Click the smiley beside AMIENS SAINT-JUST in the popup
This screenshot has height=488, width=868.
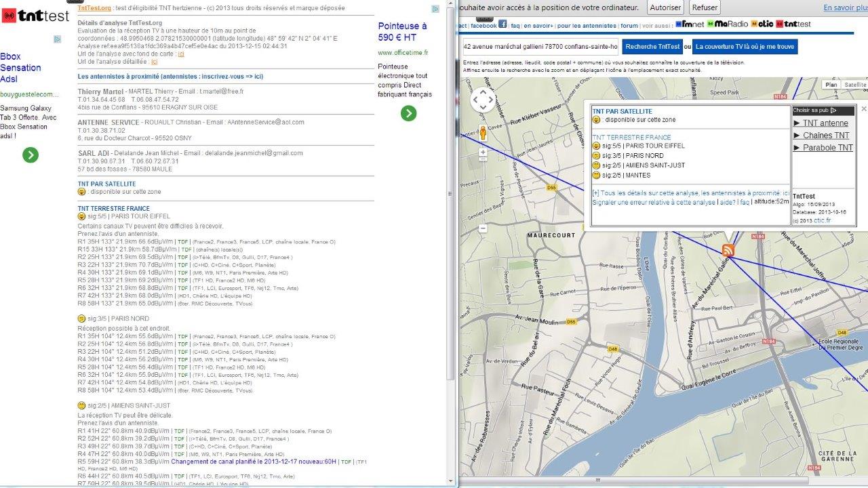pyautogui.click(x=596, y=165)
